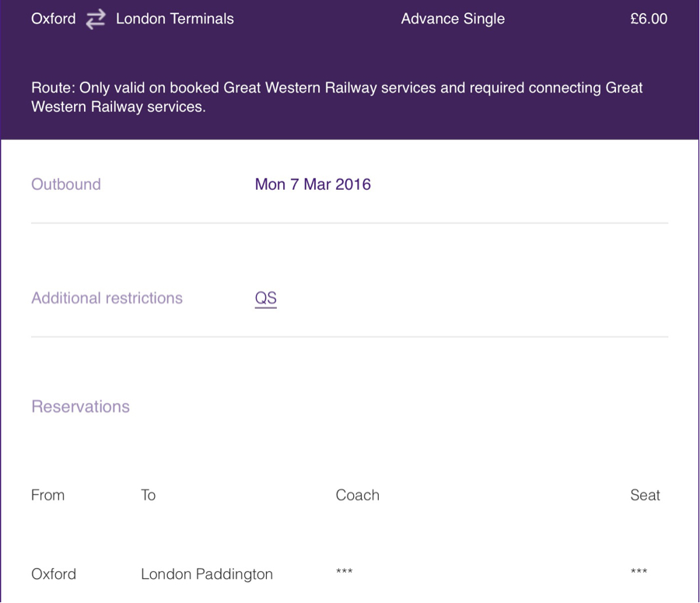Click the Additional restrictions label
The width and height of the screenshot is (700, 603).
pyautogui.click(x=107, y=298)
